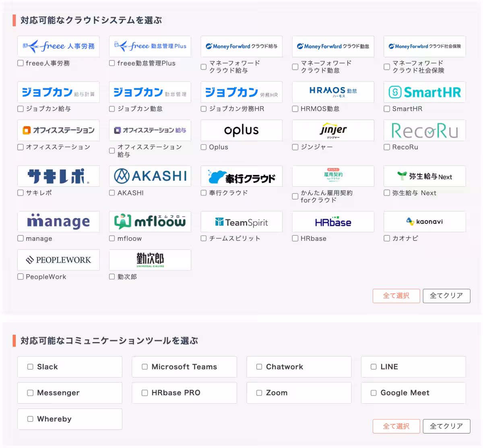Click 全て選択 in communication tools section
The height and width of the screenshot is (448, 483).
click(x=396, y=426)
